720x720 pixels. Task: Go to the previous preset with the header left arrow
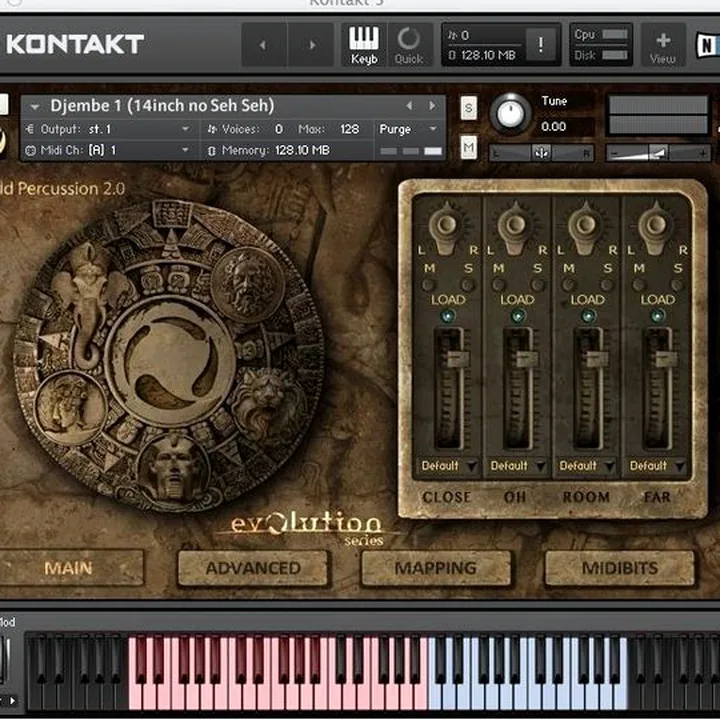pyautogui.click(x=263, y=45)
